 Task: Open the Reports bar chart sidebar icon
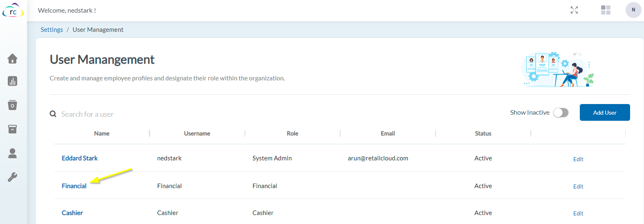(x=13, y=81)
